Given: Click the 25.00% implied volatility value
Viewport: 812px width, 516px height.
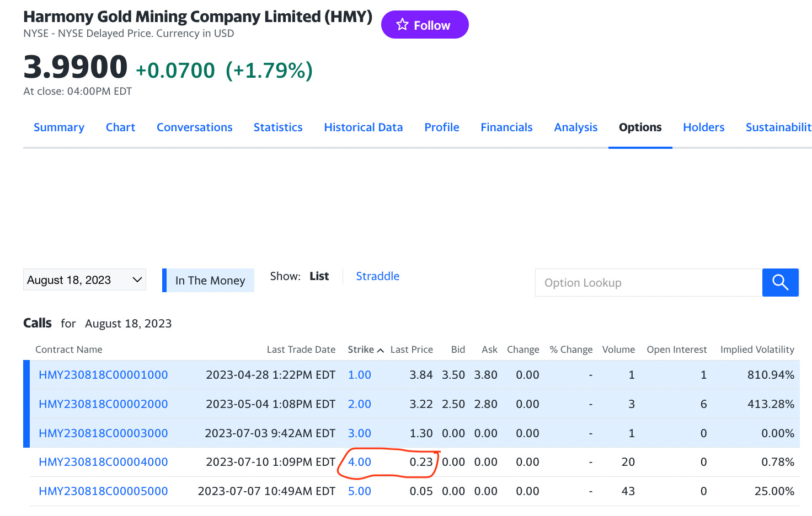Looking at the screenshot, I should (x=774, y=491).
